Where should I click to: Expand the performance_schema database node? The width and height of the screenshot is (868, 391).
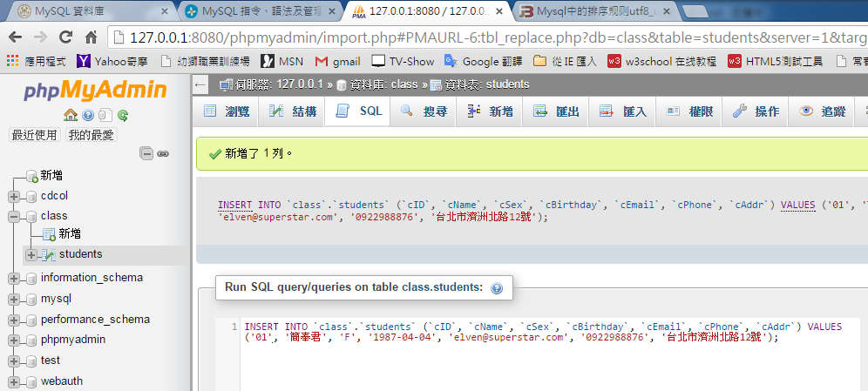[14, 320]
